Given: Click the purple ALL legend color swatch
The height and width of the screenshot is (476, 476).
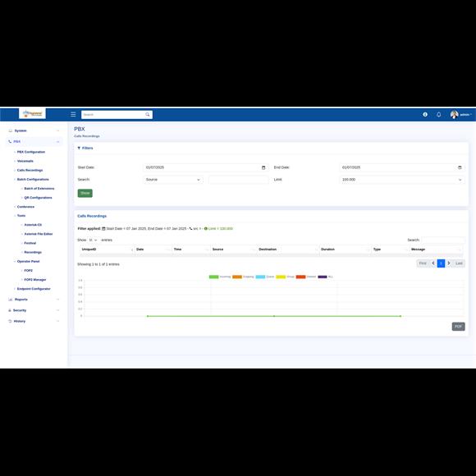Looking at the screenshot, I should click(322, 277).
